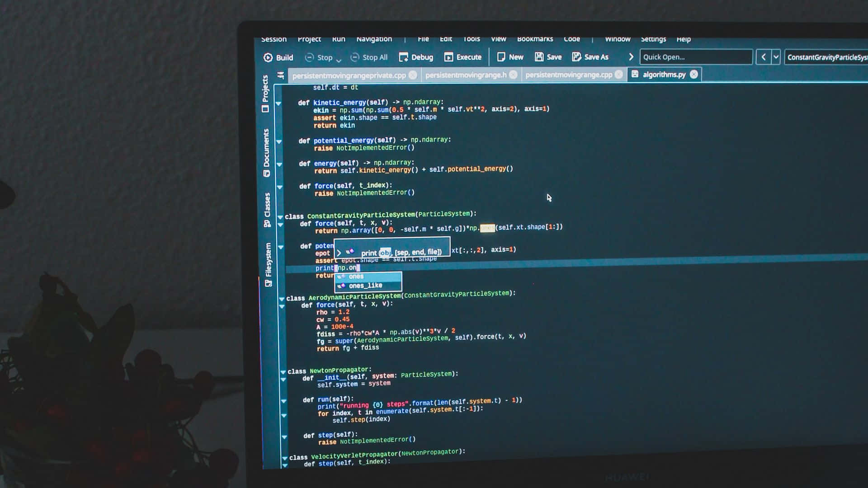
Task: Click ones_like autocomplete suggestion
Action: click(x=365, y=286)
